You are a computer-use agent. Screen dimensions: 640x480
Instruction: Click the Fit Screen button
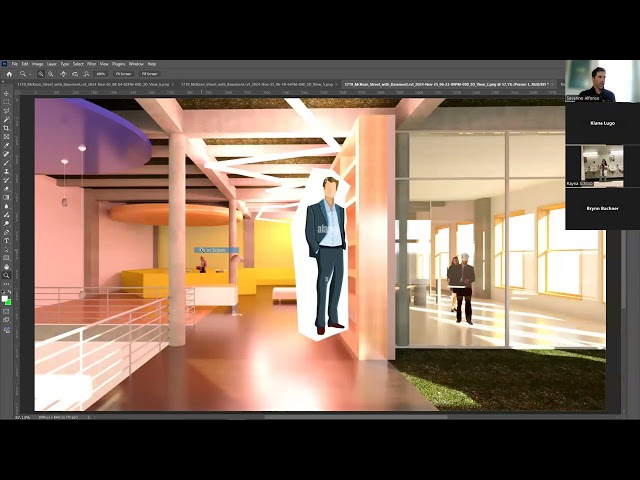pos(123,74)
